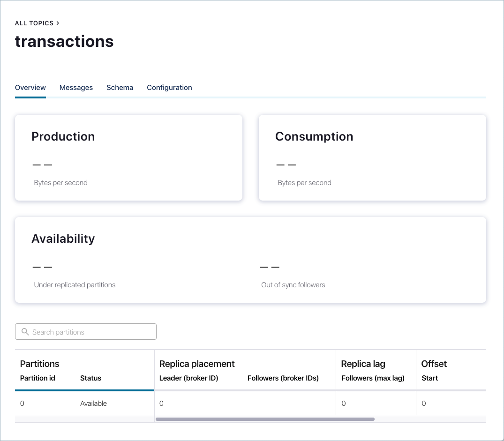This screenshot has height=441, width=504.
Task: Click the chevron arrow beside ALL TOPICS
Action: tap(58, 22)
